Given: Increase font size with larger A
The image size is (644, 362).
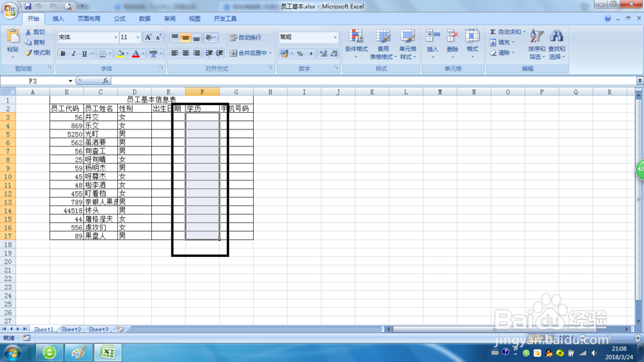Looking at the screenshot, I should tap(148, 37).
